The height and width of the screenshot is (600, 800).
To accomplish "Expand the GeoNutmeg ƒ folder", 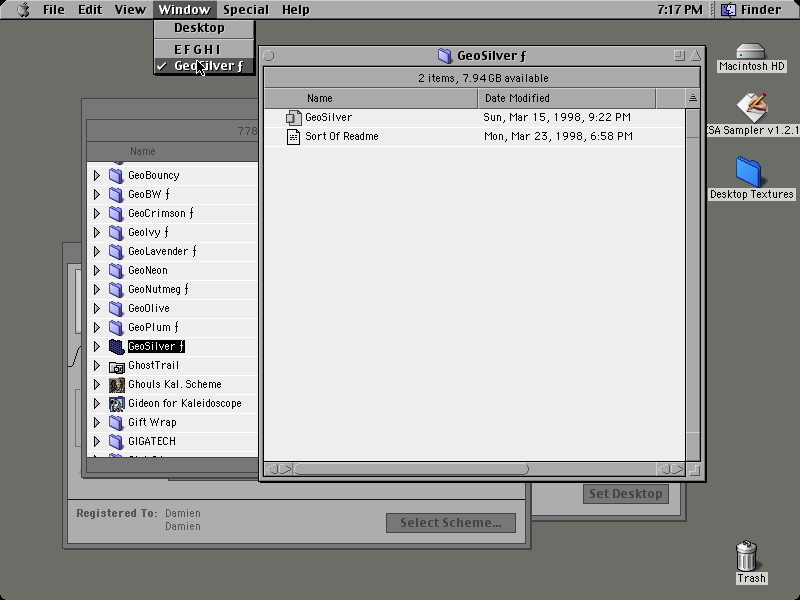I will 96,289.
